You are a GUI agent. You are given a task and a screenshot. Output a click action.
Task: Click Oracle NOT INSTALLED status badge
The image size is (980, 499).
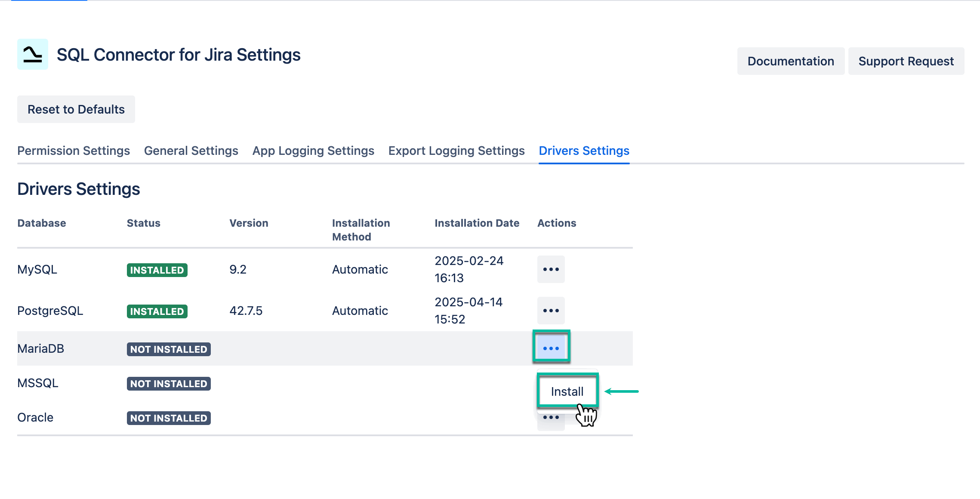coord(169,418)
